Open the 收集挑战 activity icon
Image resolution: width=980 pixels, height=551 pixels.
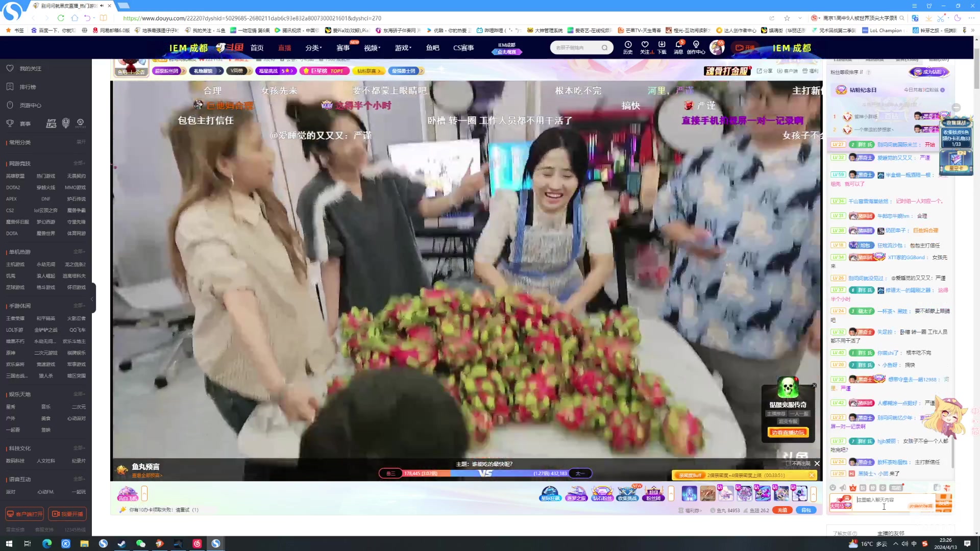click(628, 494)
